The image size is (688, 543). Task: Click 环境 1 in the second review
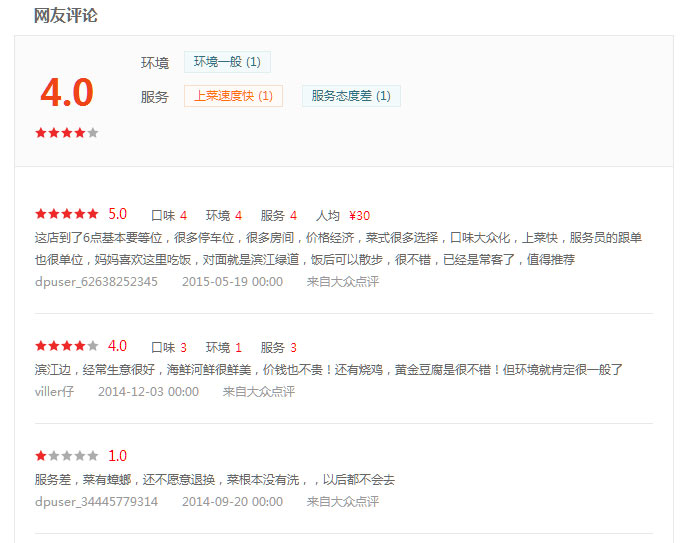click(x=224, y=347)
